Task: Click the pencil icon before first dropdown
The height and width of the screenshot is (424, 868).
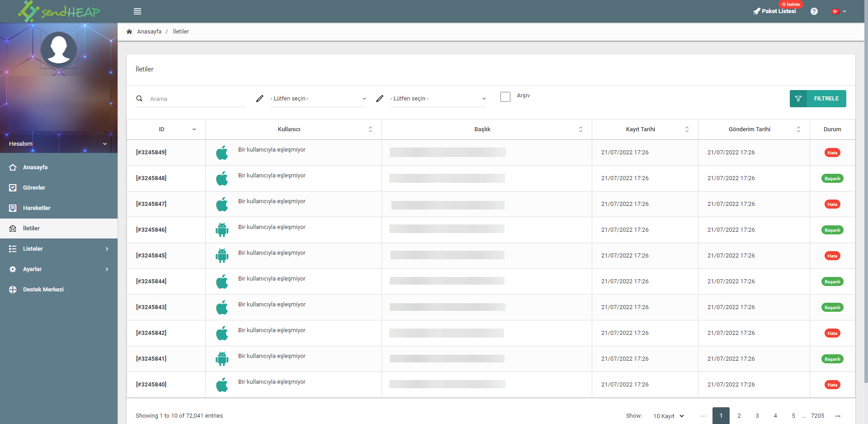Action: pos(259,99)
